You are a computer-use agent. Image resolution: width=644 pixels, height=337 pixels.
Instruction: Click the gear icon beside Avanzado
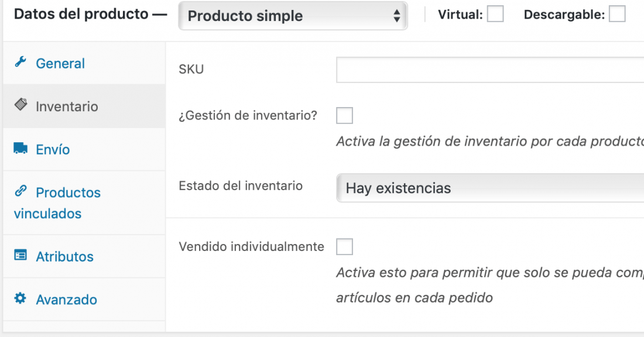pyautogui.click(x=20, y=298)
